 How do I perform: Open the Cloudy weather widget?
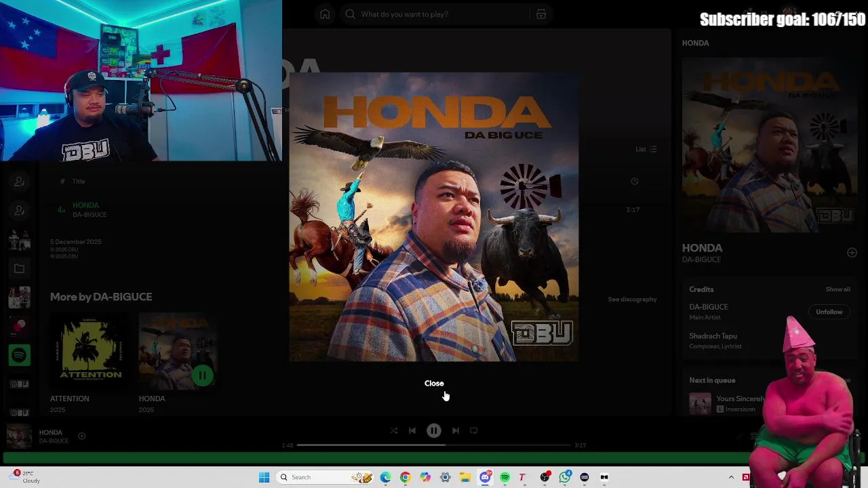[24, 476]
